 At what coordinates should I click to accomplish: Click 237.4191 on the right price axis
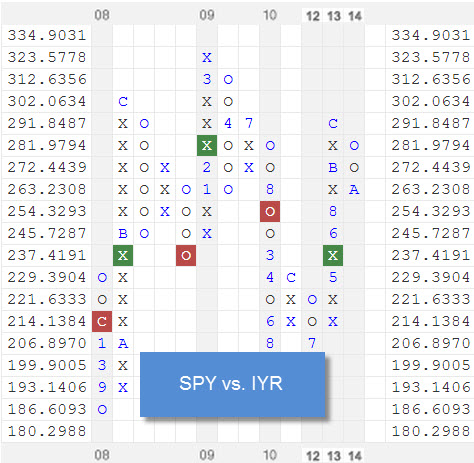431,255
